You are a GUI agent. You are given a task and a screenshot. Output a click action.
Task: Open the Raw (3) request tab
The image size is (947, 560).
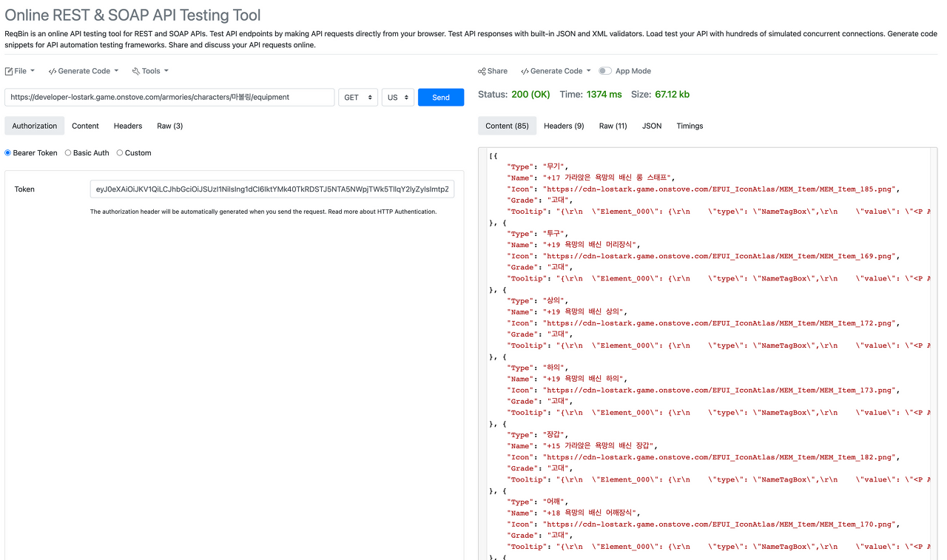point(170,126)
